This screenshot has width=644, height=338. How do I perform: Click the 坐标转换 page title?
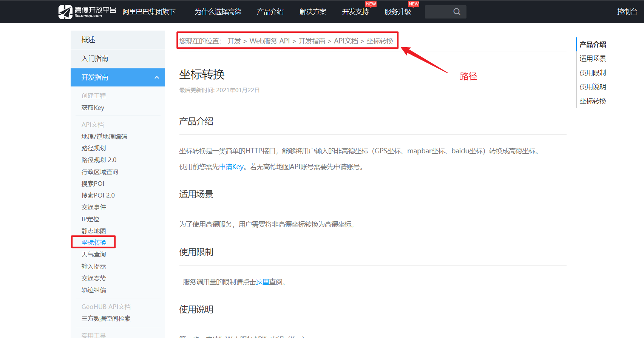(202, 74)
